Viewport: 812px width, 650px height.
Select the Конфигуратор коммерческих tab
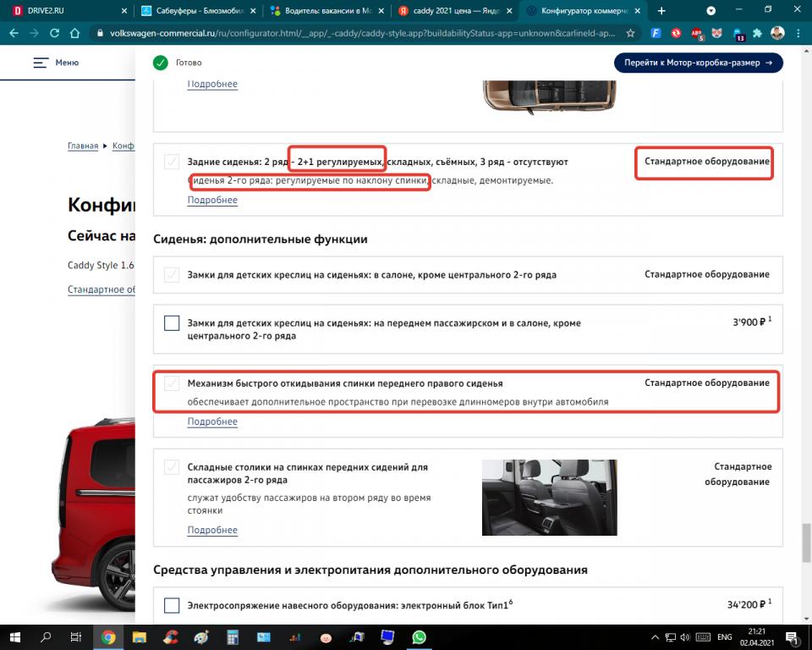click(x=584, y=11)
